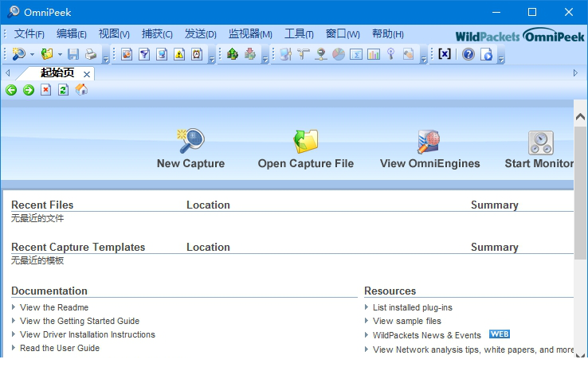Click the tab strip left scroll arrow
Image resolution: width=588 pixels, height=371 pixels.
(x=7, y=73)
